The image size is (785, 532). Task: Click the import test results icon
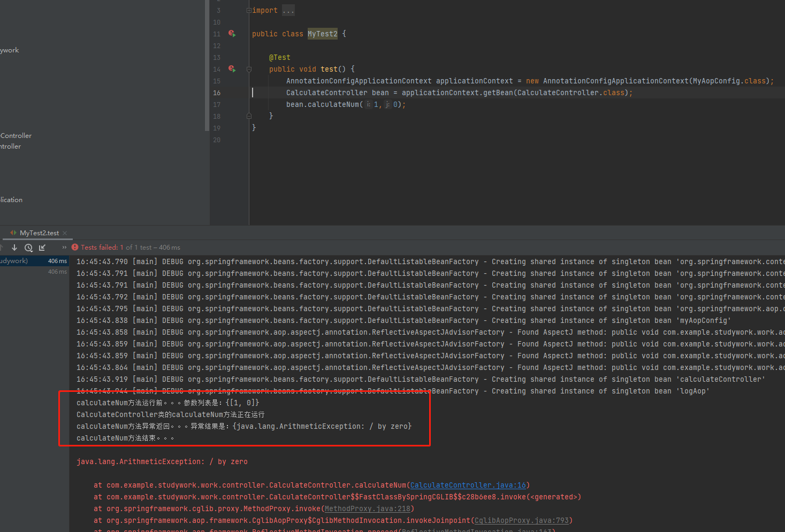(x=42, y=248)
